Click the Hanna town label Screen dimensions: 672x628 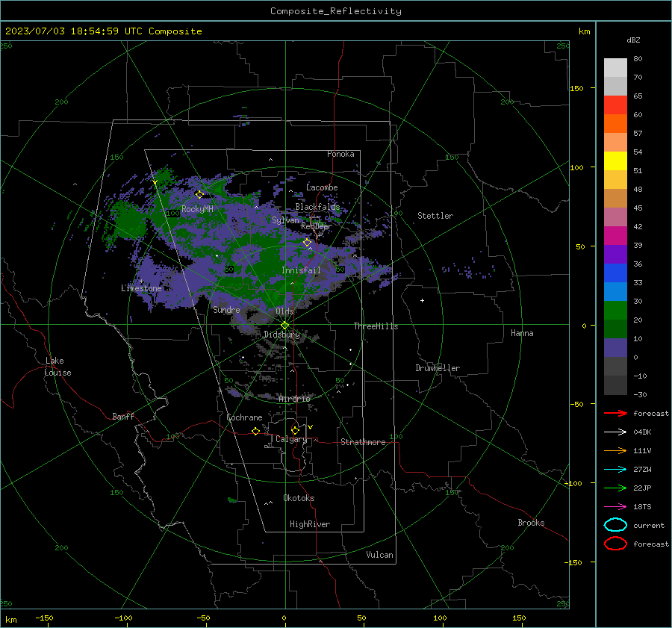522,333
